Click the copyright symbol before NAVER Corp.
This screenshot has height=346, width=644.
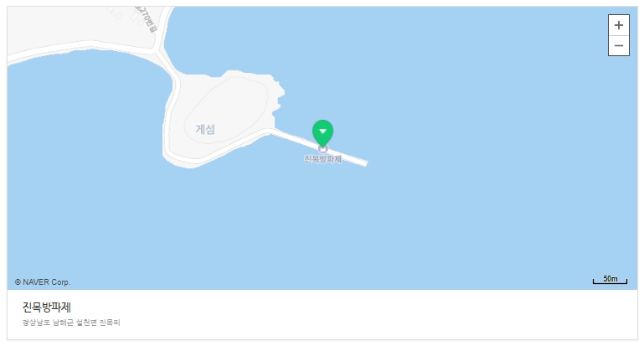tap(18, 282)
